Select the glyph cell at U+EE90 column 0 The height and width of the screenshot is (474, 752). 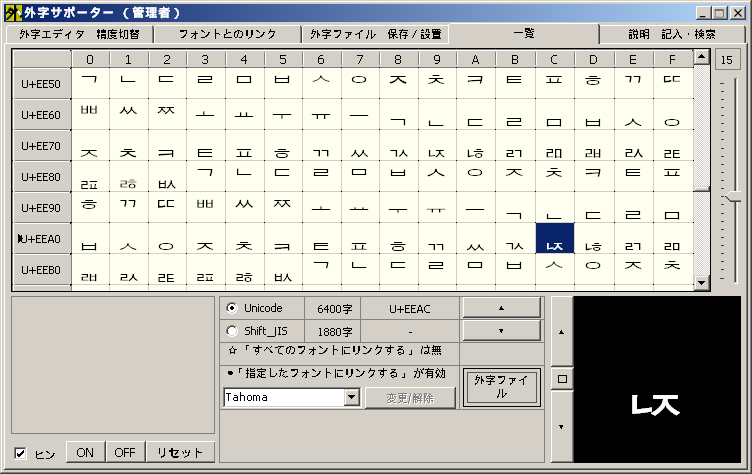pos(90,207)
